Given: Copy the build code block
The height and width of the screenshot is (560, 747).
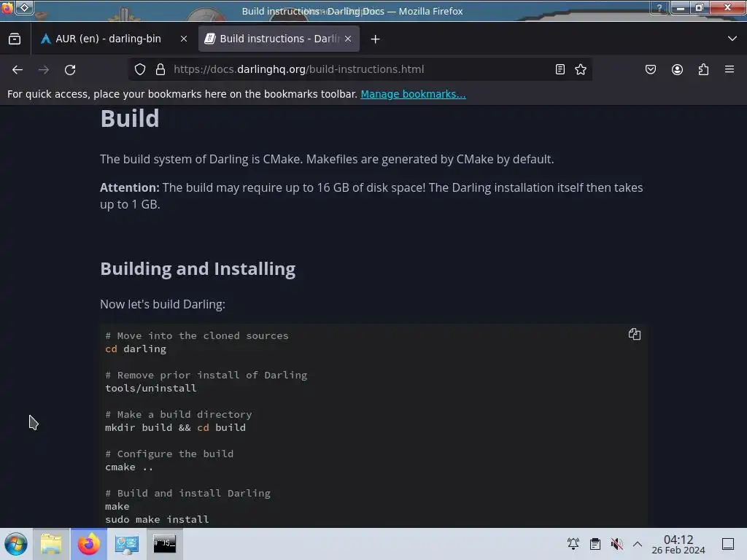Looking at the screenshot, I should click(x=635, y=334).
